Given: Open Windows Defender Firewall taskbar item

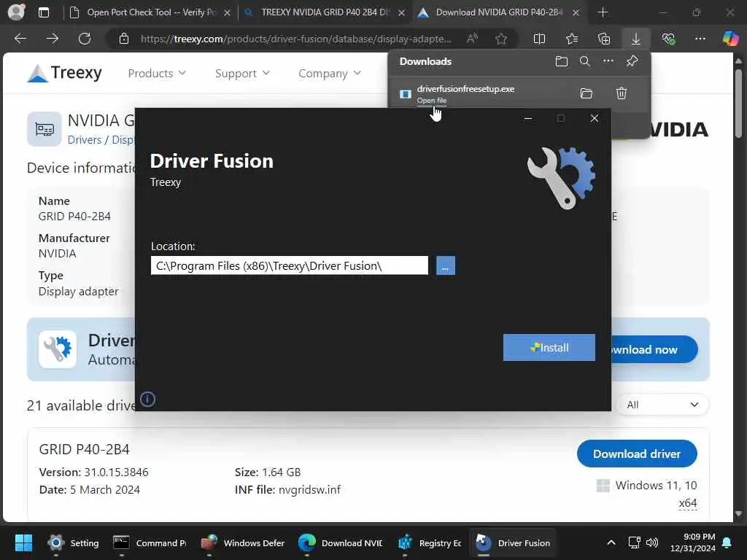Looking at the screenshot, I should pyautogui.click(x=243, y=542).
